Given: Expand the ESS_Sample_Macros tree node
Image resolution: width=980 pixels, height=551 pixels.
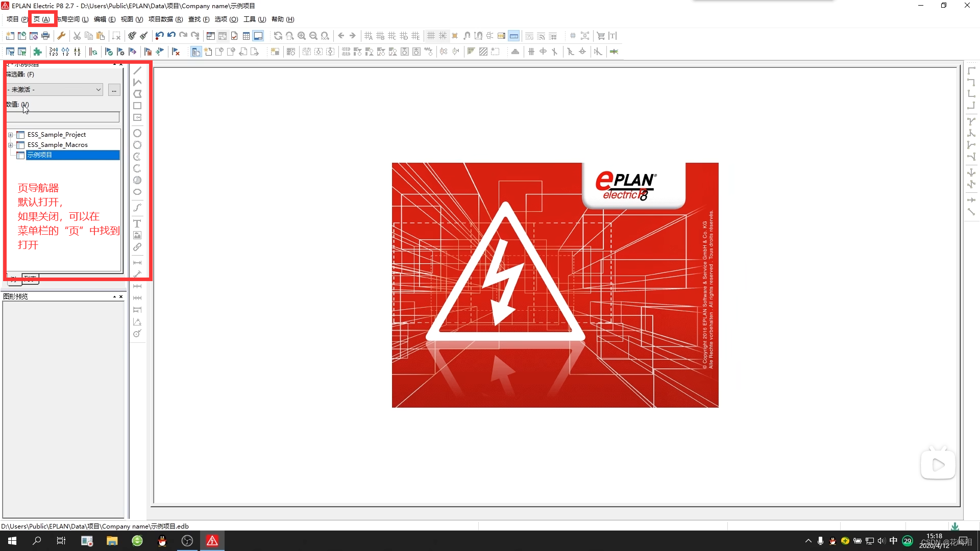Looking at the screenshot, I should pos(10,145).
